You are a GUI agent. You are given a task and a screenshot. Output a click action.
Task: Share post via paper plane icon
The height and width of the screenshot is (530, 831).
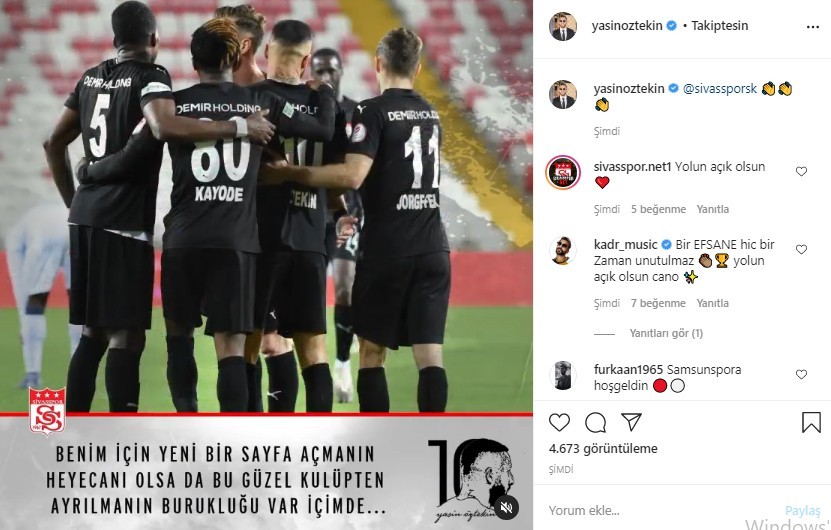(632, 422)
